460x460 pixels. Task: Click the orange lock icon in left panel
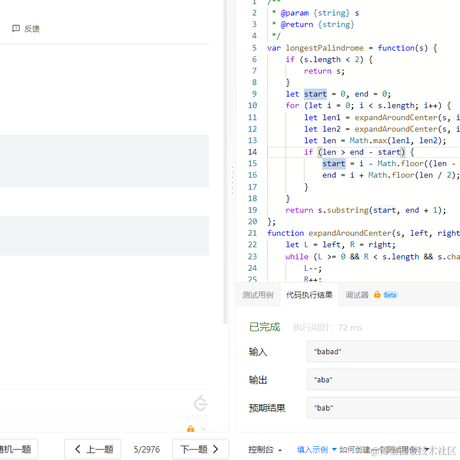click(190, 429)
